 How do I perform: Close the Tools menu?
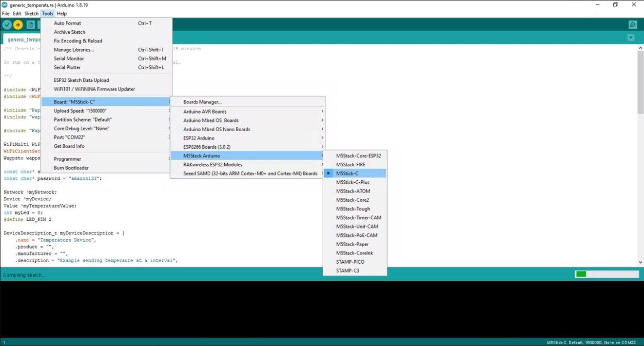(x=47, y=14)
